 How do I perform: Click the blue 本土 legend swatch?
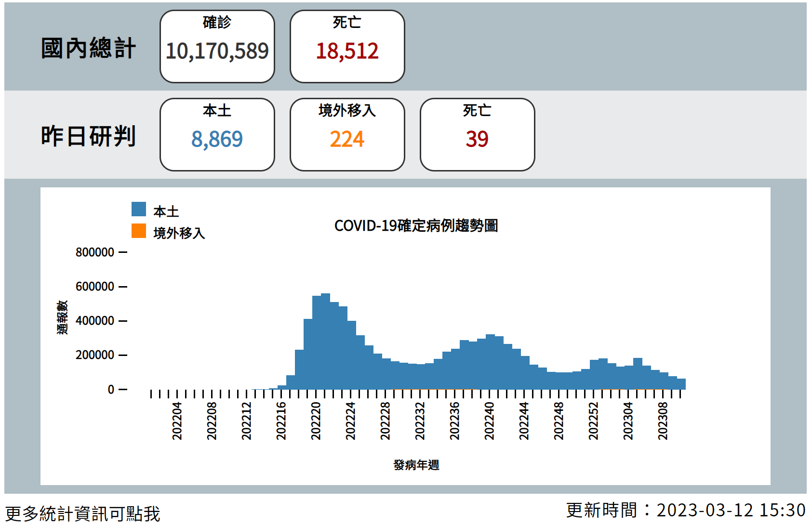pyautogui.click(x=139, y=209)
